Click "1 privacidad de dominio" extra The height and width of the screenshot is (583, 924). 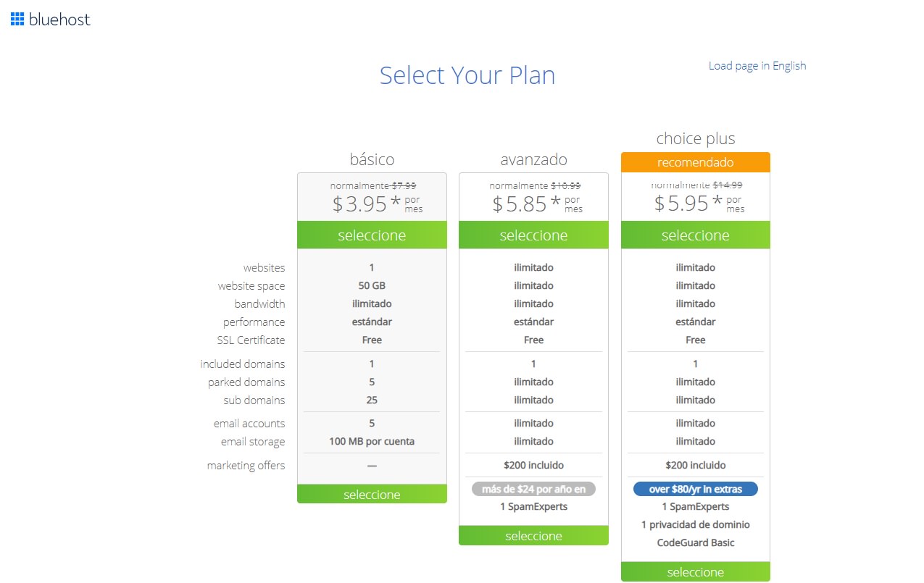point(695,524)
